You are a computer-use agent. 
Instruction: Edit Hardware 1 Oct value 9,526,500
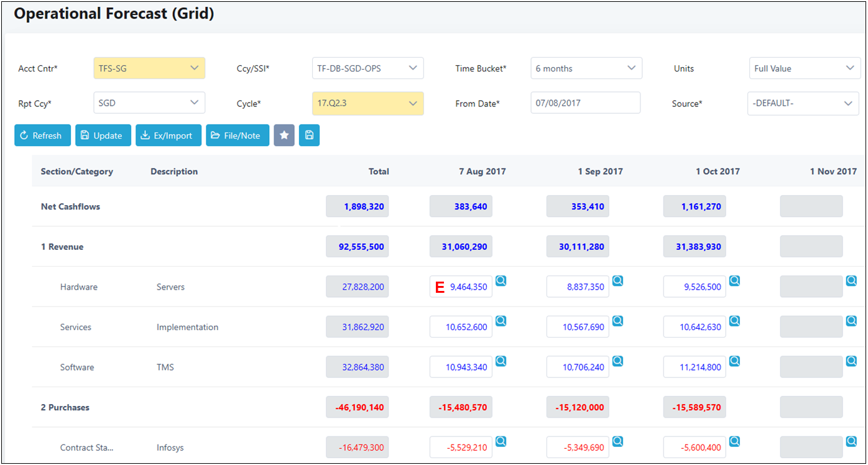pos(695,287)
